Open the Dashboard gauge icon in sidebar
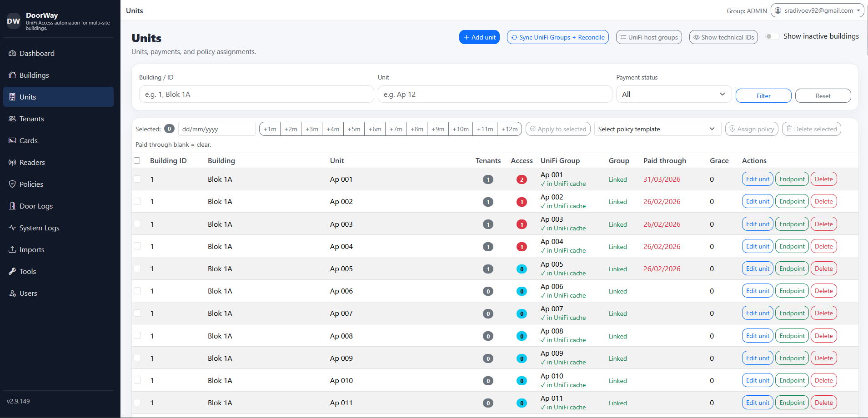 click(x=12, y=54)
